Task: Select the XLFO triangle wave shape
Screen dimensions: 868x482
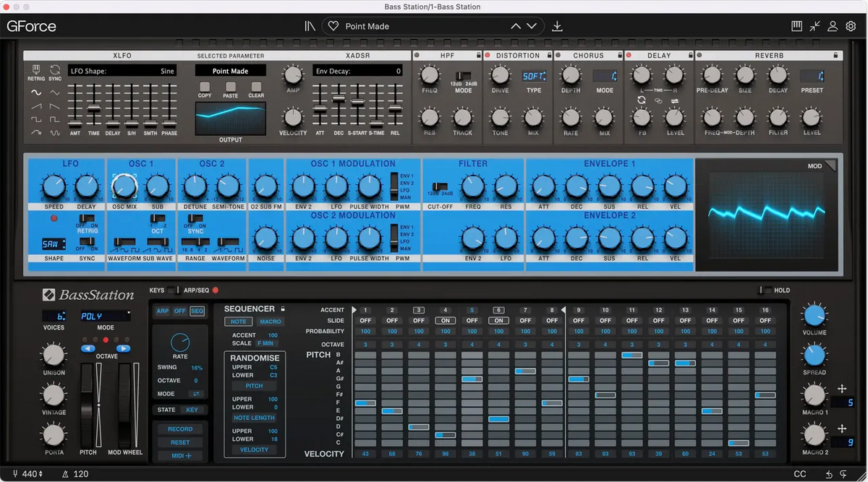Action: (55, 92)
